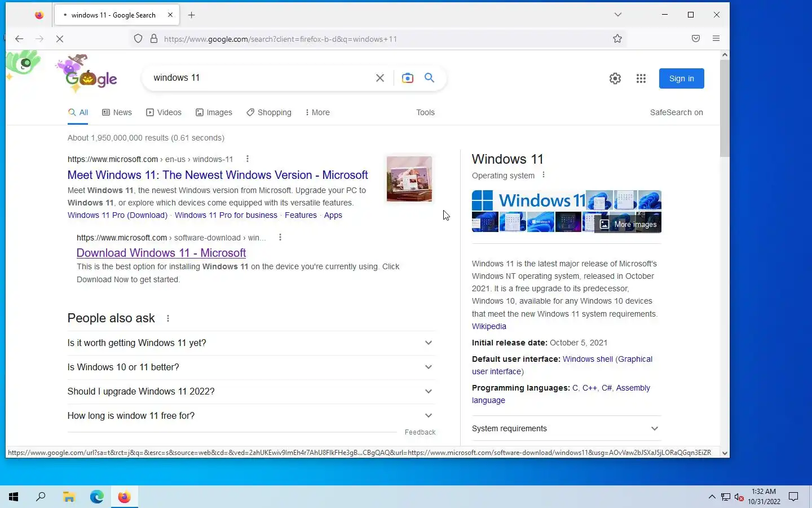Open People also ask options menu
Screen dimensions: 812x508
click(x=168, y=318)
